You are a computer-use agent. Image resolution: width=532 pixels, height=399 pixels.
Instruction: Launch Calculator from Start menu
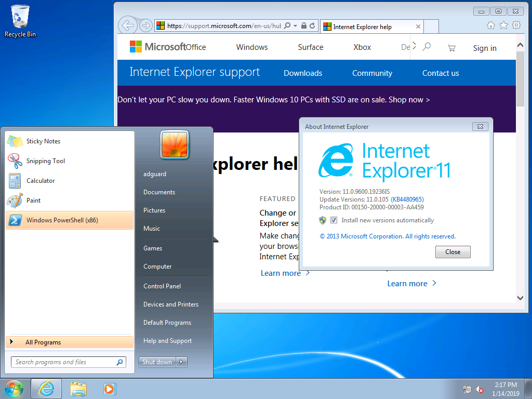pos(70,180)
